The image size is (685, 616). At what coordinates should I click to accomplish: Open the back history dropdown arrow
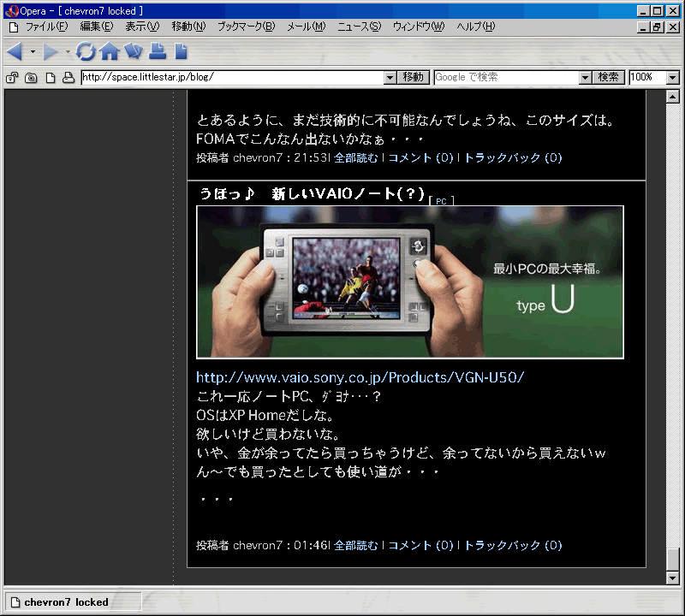(x=33, y=51)
